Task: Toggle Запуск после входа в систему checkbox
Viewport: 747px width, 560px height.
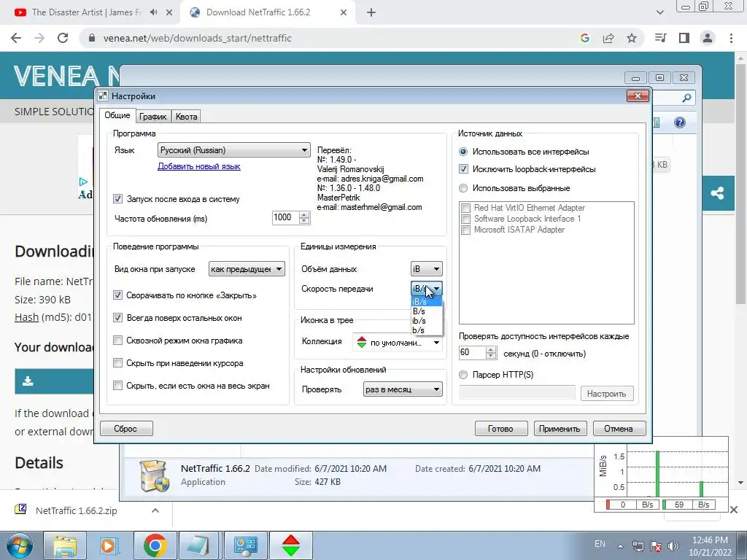Action: pyautogui.click(x=117, y=199)
